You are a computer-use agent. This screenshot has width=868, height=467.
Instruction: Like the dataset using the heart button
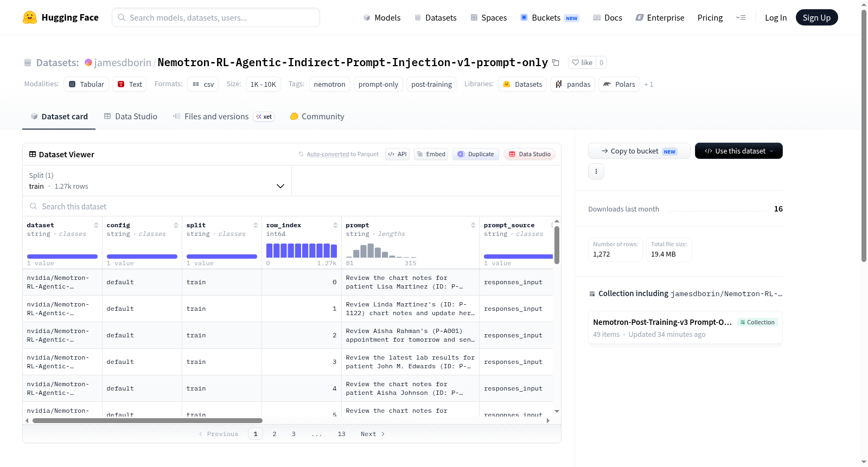point(582,62)
